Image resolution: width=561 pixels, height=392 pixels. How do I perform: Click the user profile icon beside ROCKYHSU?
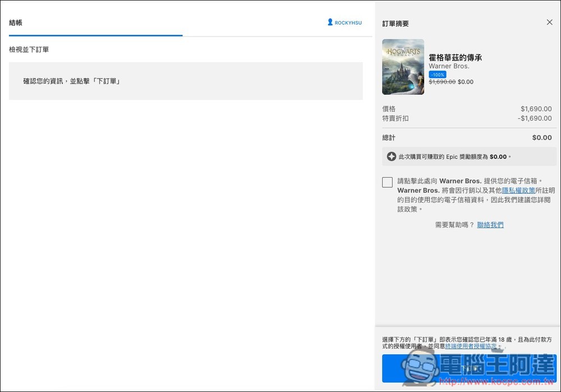coord(330,22)
